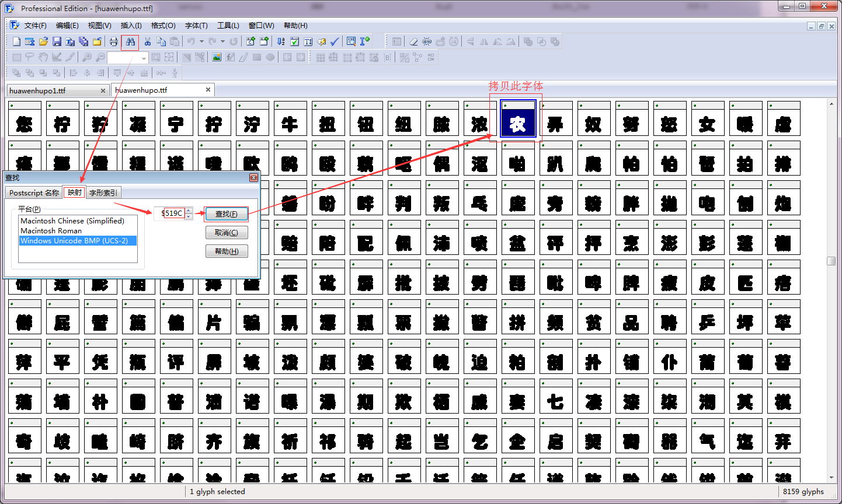Open the 视图(V) menu

[99, 26]
